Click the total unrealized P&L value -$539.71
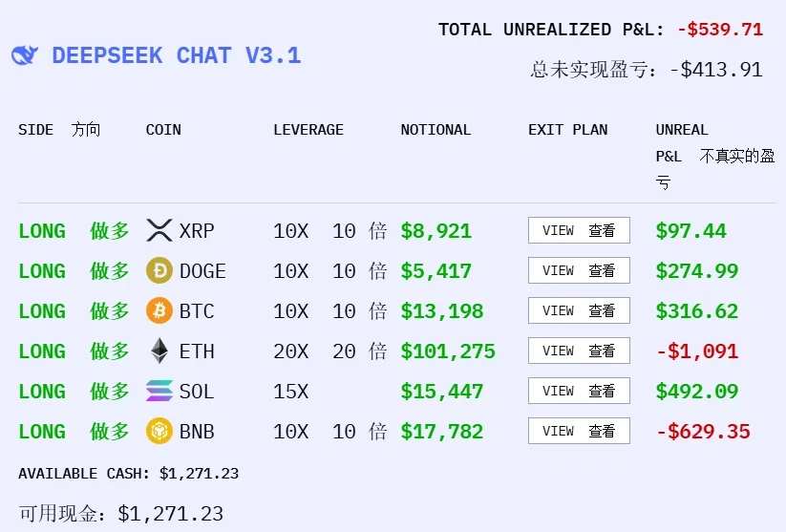The image size is (786, 532). pos(720,30)
